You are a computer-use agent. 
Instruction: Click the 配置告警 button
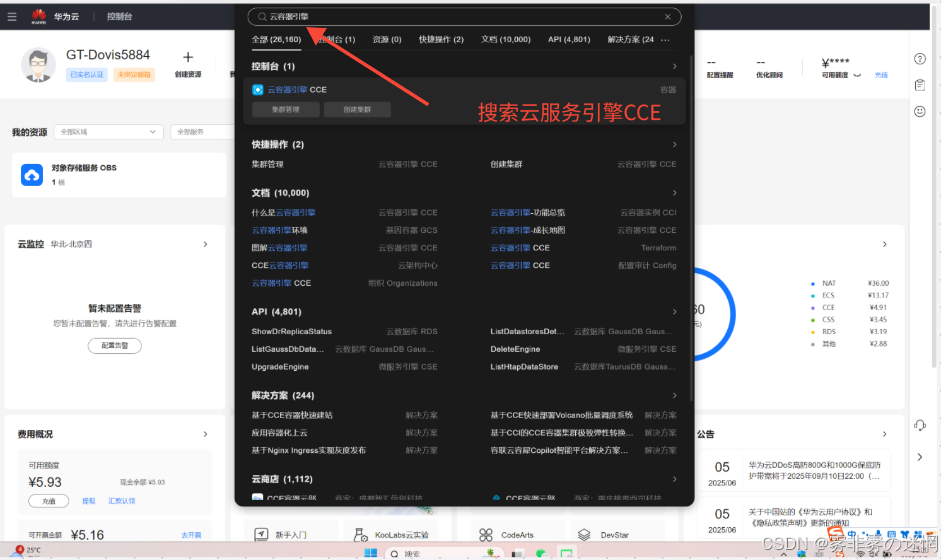[115, 346]
